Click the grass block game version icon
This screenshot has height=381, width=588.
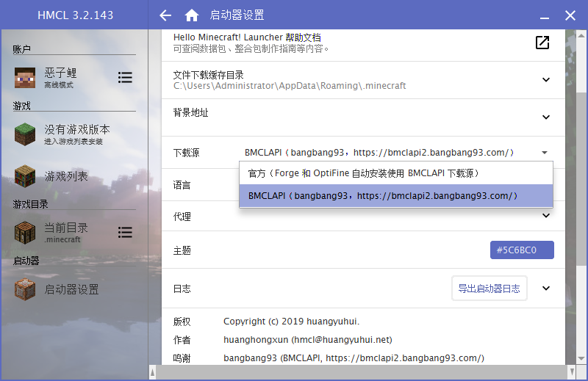(25, 134)
